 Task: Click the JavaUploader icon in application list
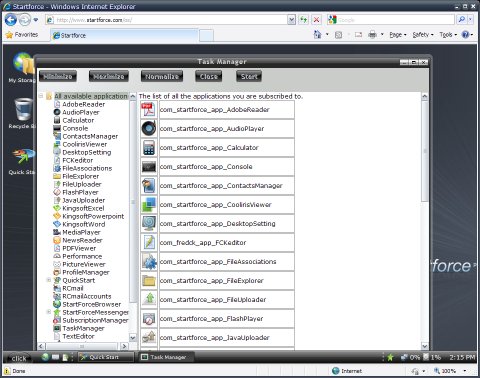tap(148, 338)
